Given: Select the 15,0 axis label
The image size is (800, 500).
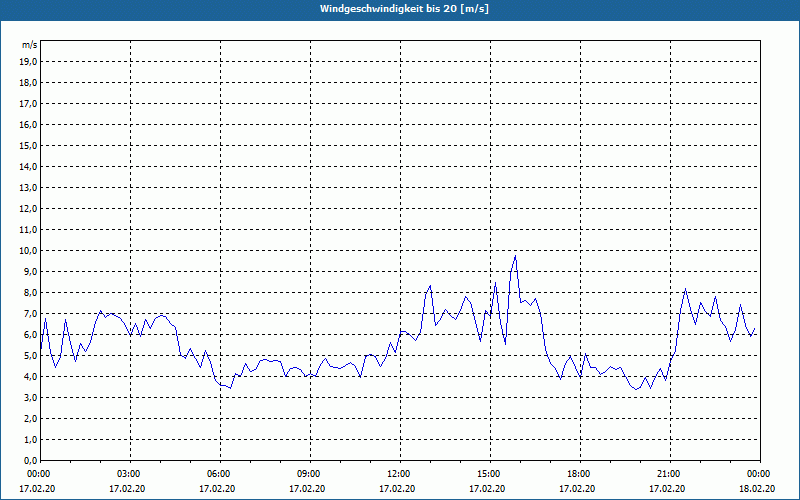Looking at the screenshot, I should click(x=29, y=145).
